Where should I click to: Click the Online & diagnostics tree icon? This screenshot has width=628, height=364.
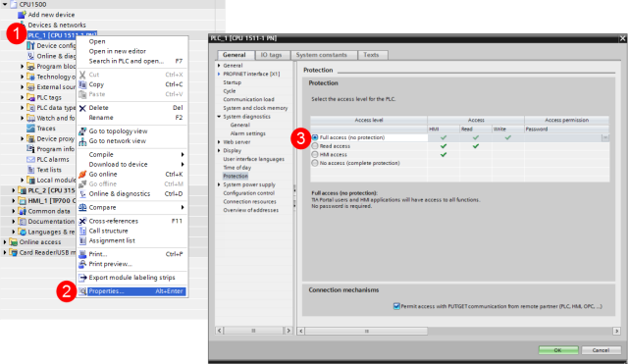tap(30, 56)
